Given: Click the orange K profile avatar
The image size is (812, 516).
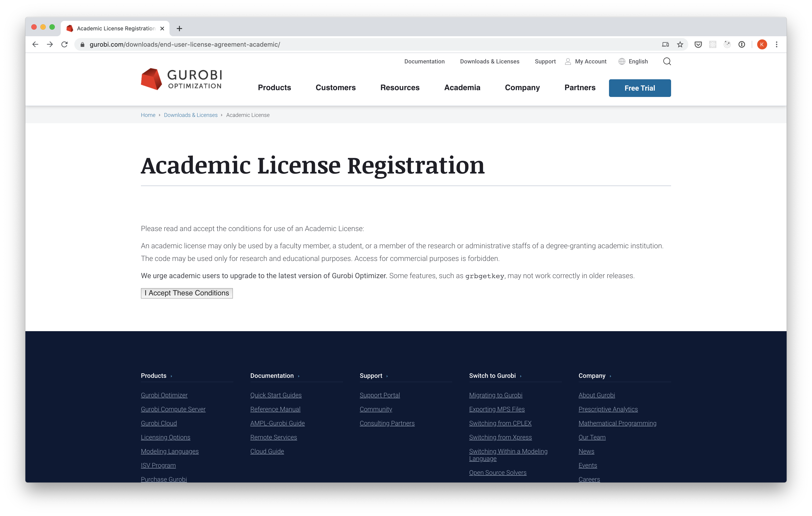Looking at the screenshot, I should 762,44.
